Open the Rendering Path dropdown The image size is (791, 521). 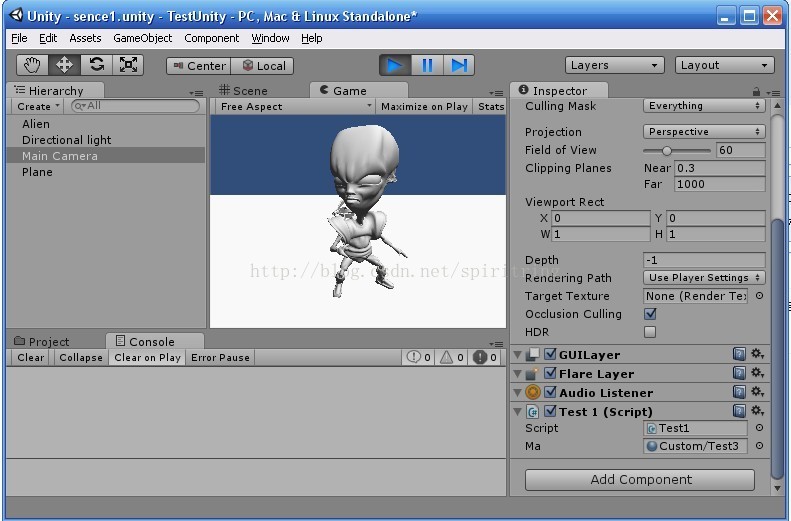pos(704,277)
